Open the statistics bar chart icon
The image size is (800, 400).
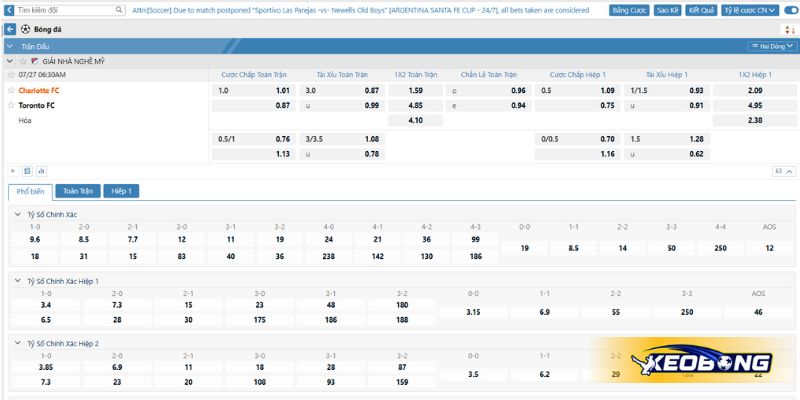point(41,171)
